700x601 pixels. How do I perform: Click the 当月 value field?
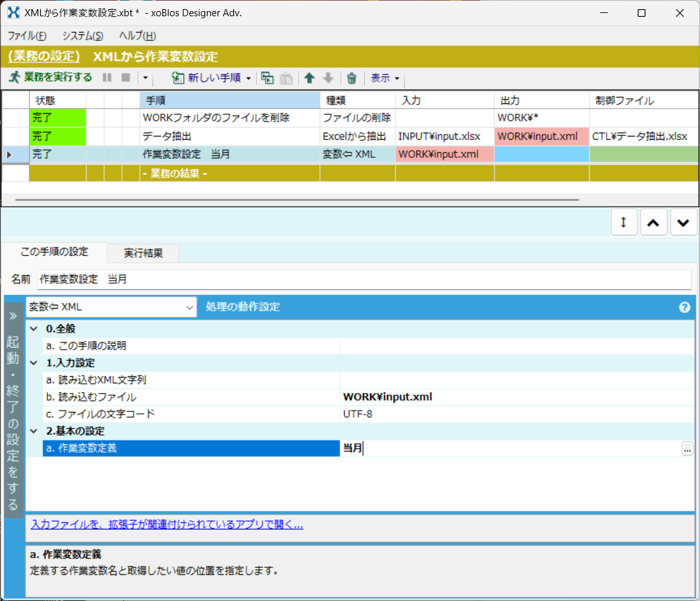pos(510,448)
